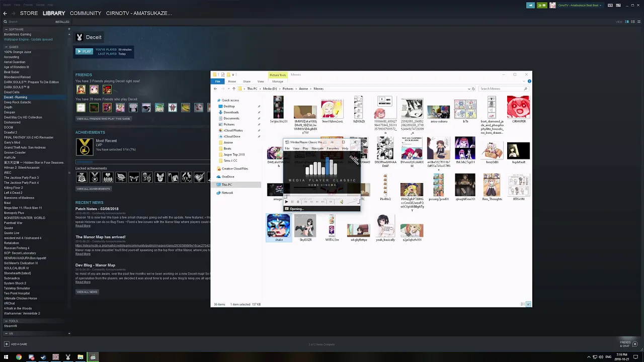
Task: Click the achievement progress bar
Action: click(142, 162)
